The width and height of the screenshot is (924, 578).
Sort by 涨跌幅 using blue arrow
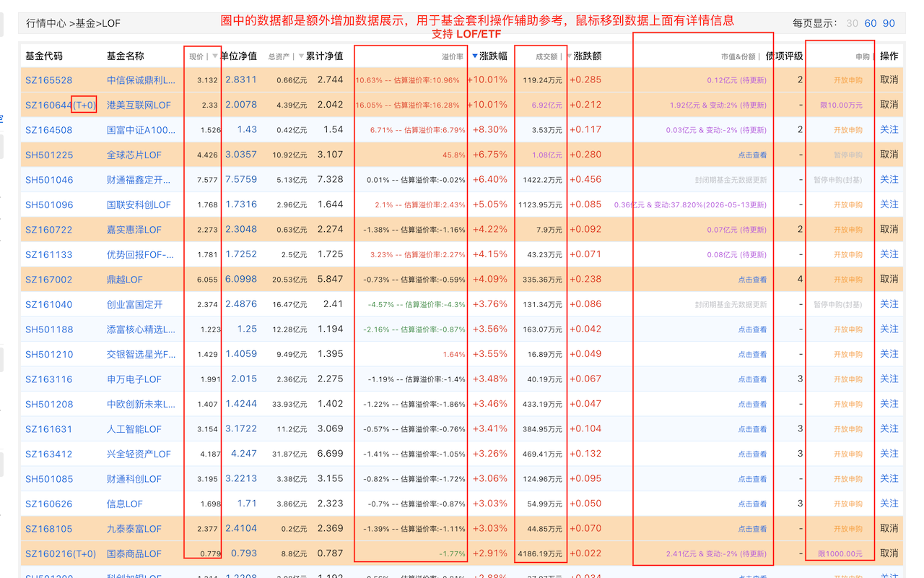coord(474,56)
